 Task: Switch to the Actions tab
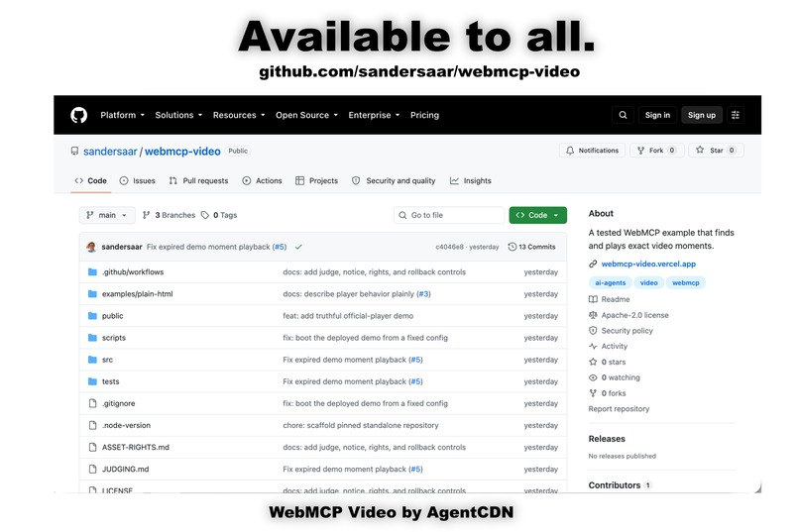262,180
